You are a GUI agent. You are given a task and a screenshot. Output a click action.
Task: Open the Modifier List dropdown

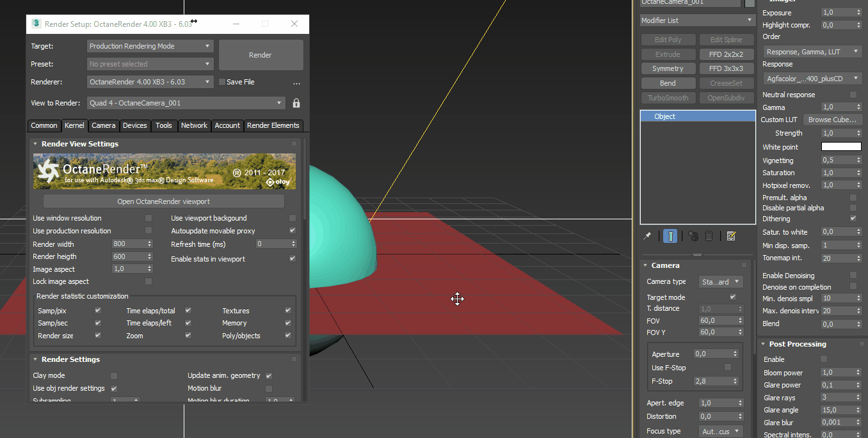click(x=698, y=20)
